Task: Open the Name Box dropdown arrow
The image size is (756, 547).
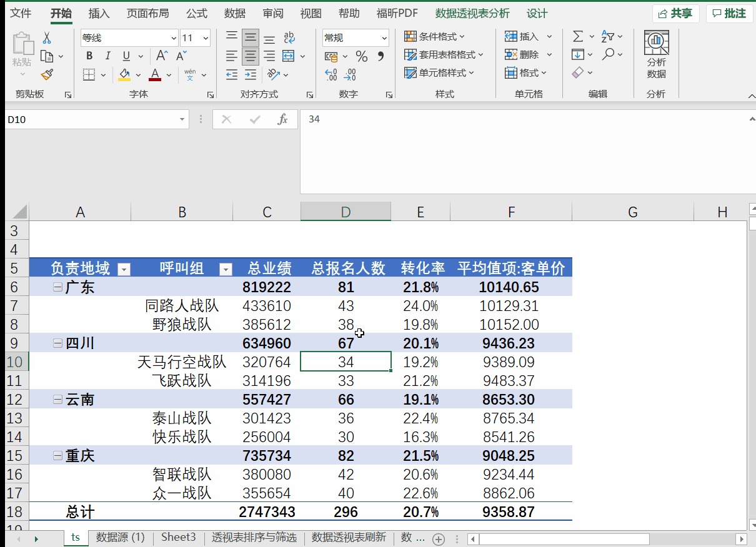Action: (182, 119)
